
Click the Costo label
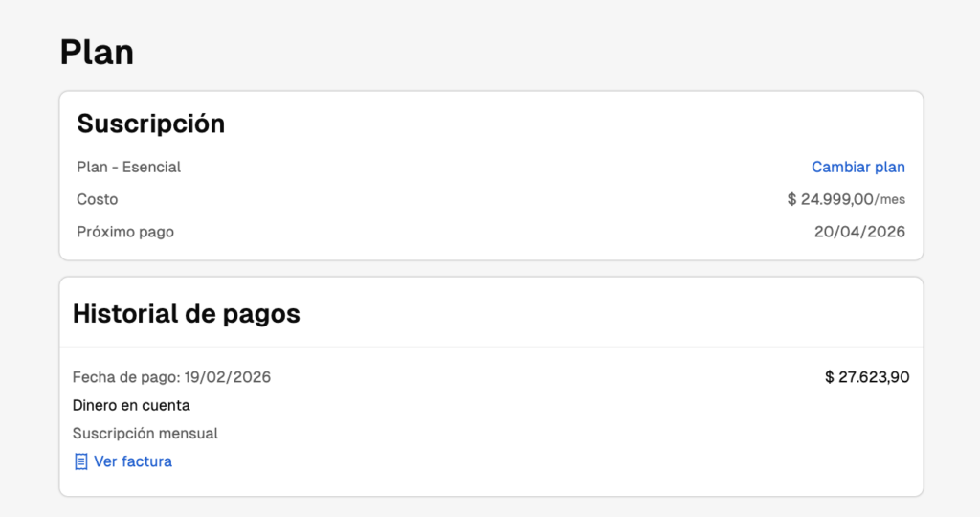pos(97,199)
